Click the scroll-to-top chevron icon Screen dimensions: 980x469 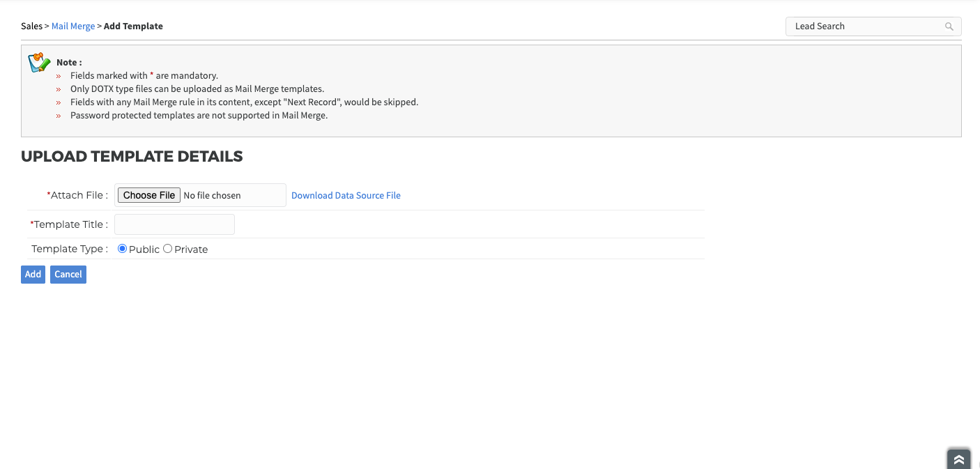pos(958,459)
